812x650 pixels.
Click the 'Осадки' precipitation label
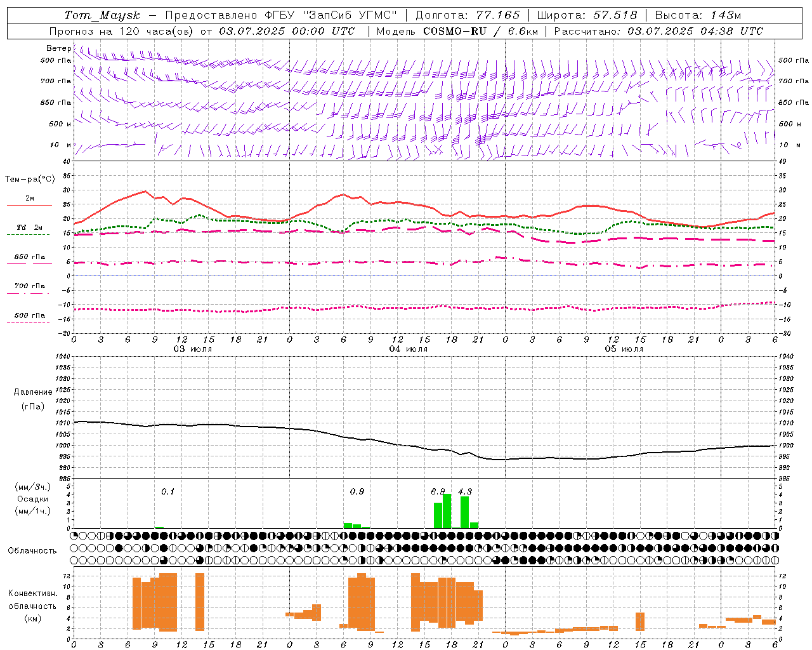(x=32, y=499)
